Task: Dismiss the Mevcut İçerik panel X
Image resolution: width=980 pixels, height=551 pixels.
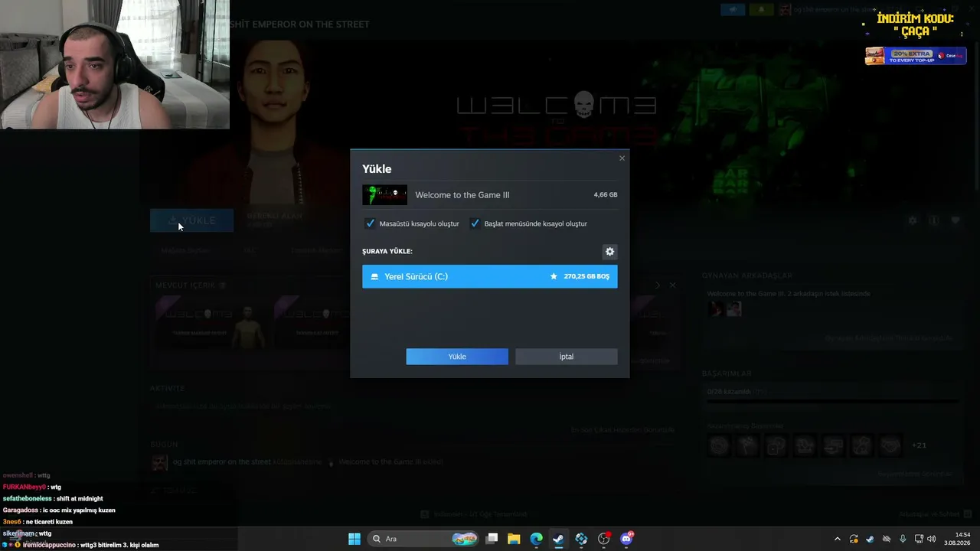Action: click(x=672, y=285)
